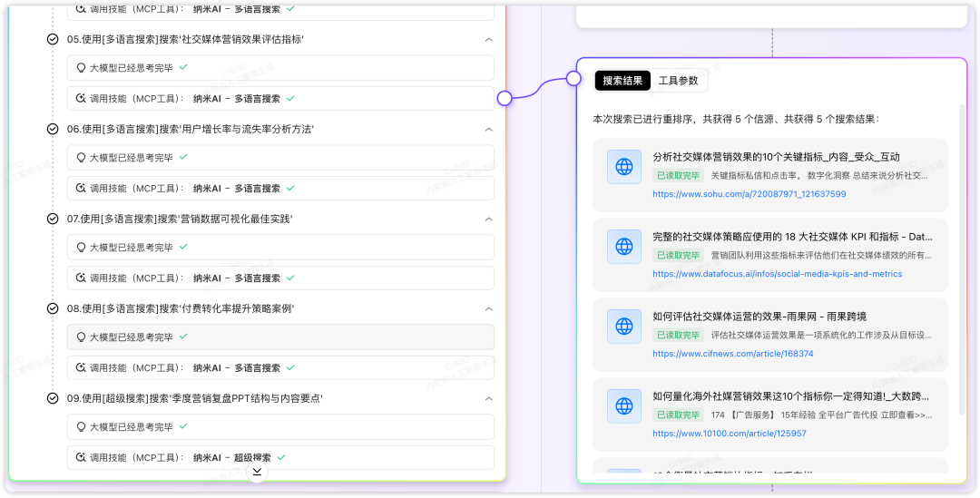Click the lightbulb icon under step 05
This screenshot has width=980, height=498.
click(81, 67)
